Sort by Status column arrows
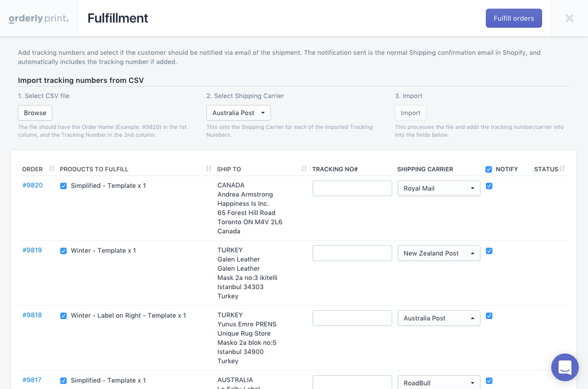This screenshot has height=389, width=588. pyautogui.click(x=562, y=168)
